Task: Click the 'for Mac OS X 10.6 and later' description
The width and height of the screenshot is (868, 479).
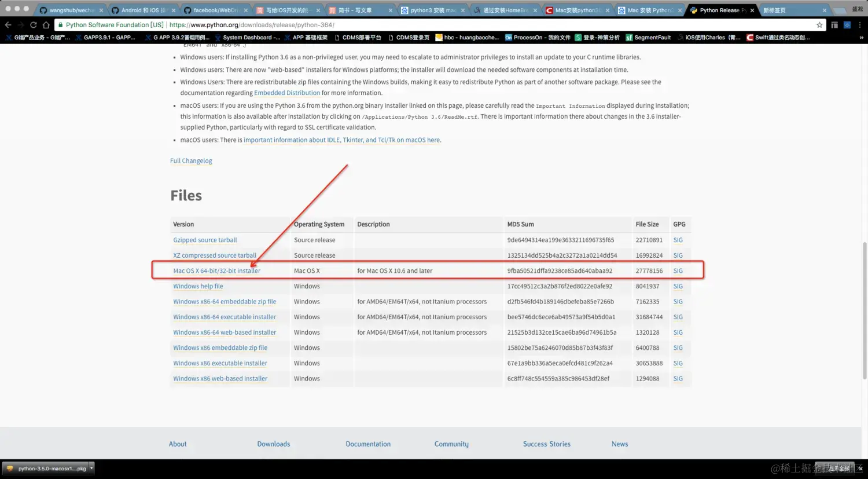Action: coord(395,271)
